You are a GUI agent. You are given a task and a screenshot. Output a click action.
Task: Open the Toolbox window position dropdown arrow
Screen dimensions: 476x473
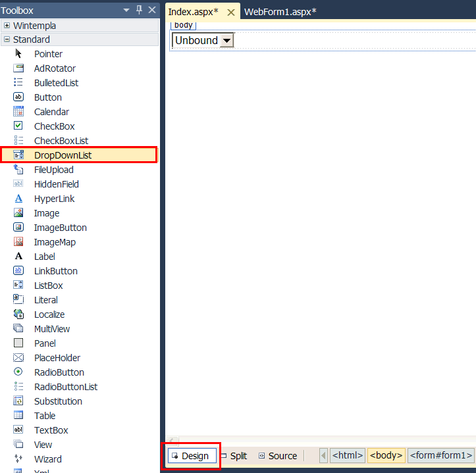(x=126, y=11)
